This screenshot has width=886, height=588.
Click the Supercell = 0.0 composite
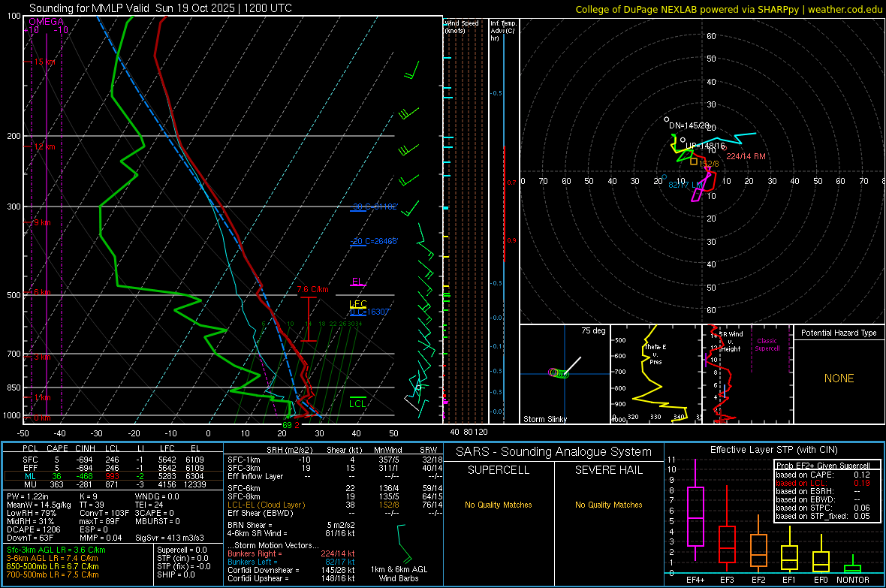point(182,550)
